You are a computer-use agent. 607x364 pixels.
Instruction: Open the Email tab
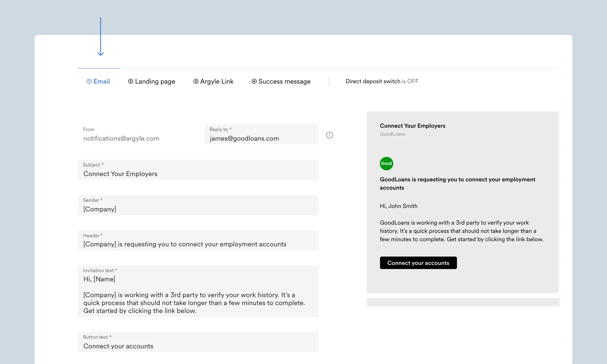click(x=98, y=81)
